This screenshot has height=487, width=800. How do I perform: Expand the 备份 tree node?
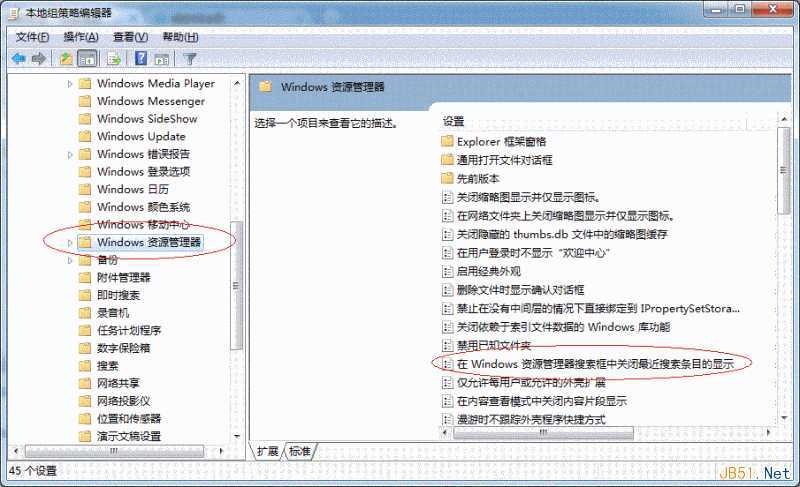pyautogui.click(x=70, y=261)
